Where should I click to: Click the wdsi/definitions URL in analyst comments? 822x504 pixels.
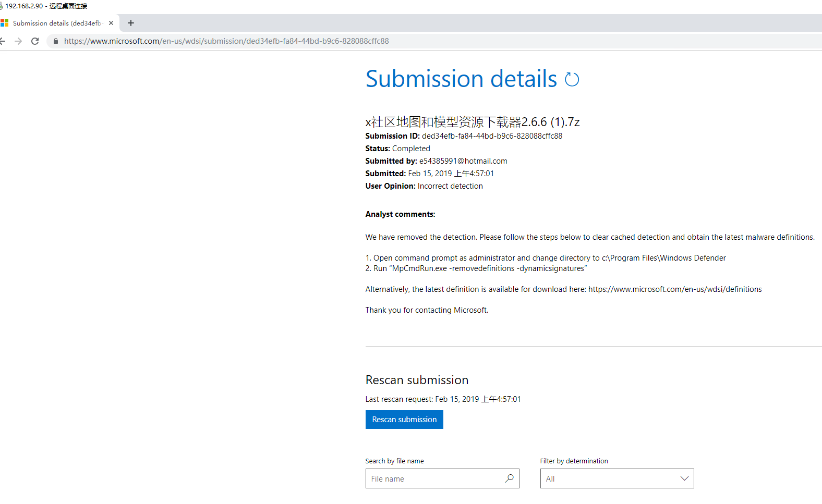point(675,289)
